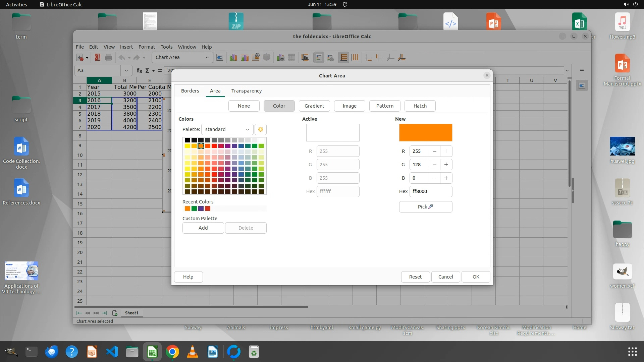Click the Chart Type toolbar icon
The width and height of the screenshot is (644, 362).
click(233, 58)
